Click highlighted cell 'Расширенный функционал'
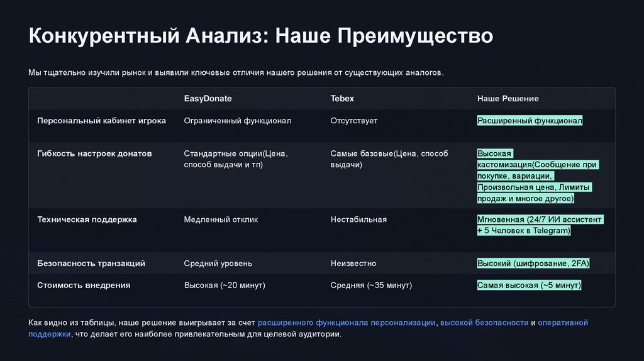The image size is (644, 361). pyautogui.click(x=530, y=121)
